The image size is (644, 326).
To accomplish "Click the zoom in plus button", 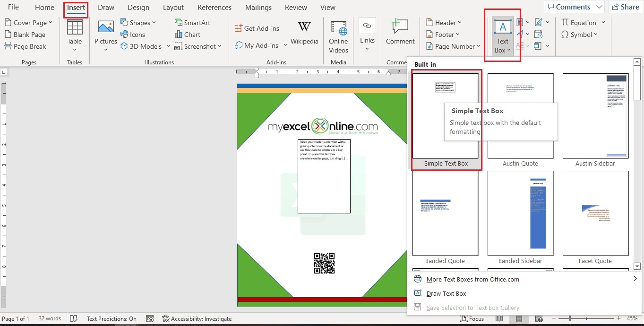I will pyautogui.click(x=618, y=319).
